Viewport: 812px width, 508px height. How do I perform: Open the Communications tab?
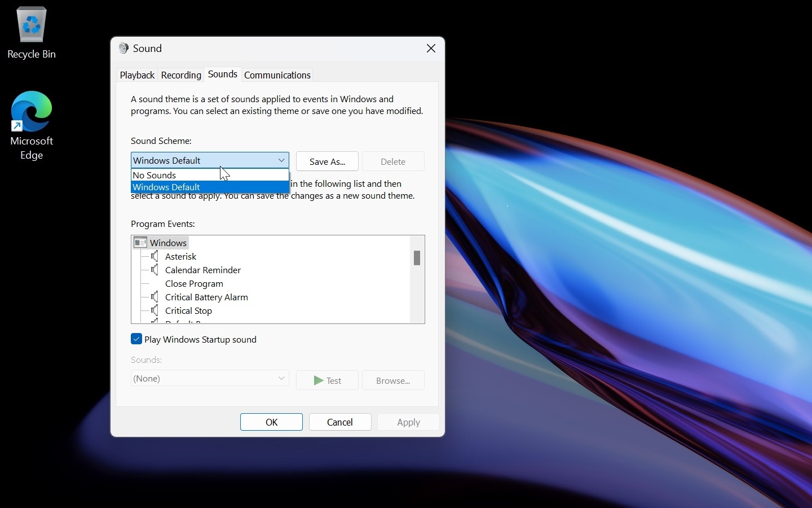point(277,75)
